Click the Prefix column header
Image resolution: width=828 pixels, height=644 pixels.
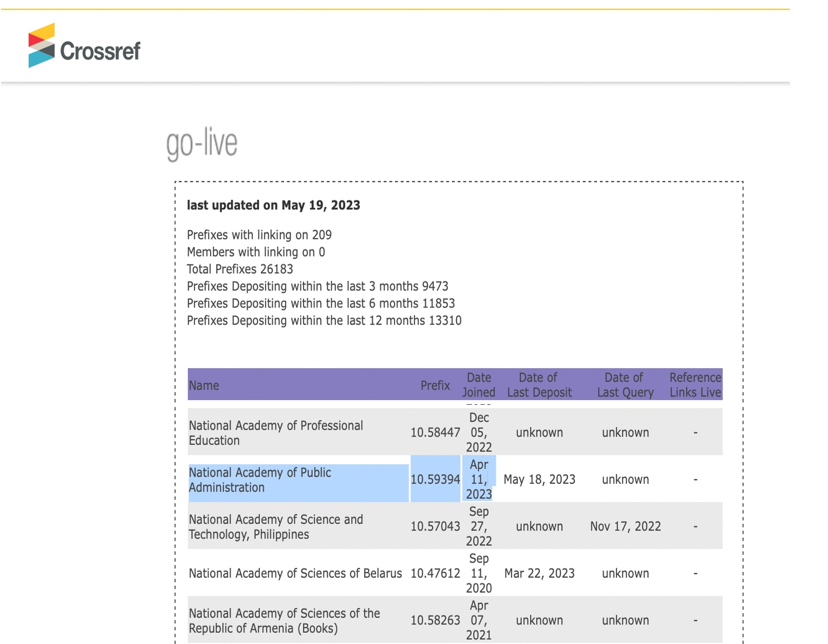coord(435,385)
